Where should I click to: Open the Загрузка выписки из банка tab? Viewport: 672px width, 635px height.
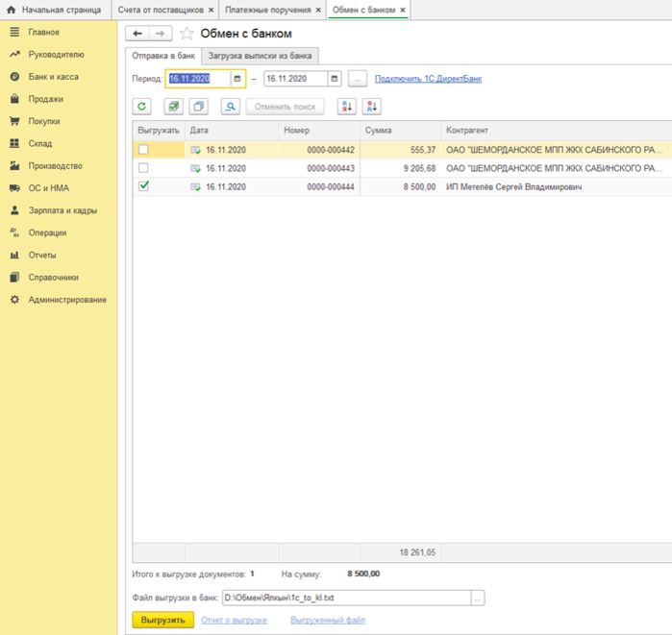(x=260, y=56)
